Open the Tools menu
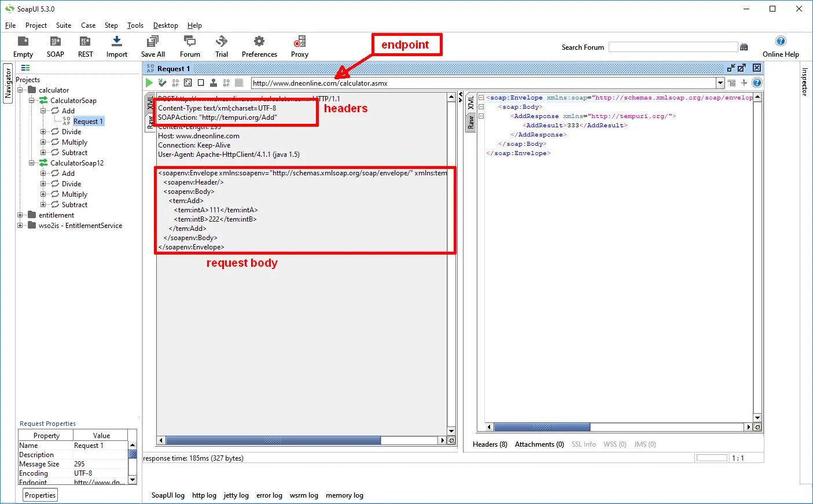Image resolution: width=813 pixels, height=504 pixels. pyautogui.click(x=135, y=25)
